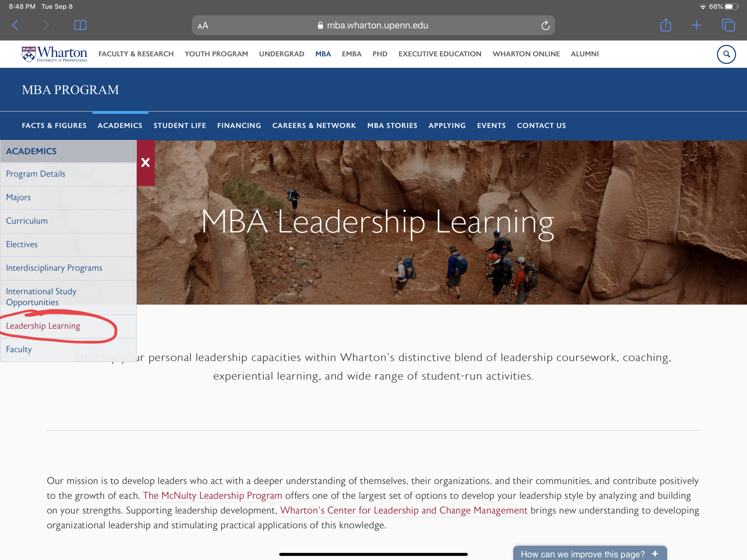The image size is (747, 560).
Task: Go to Youth Program in top navigation
Action: (216, 54)
